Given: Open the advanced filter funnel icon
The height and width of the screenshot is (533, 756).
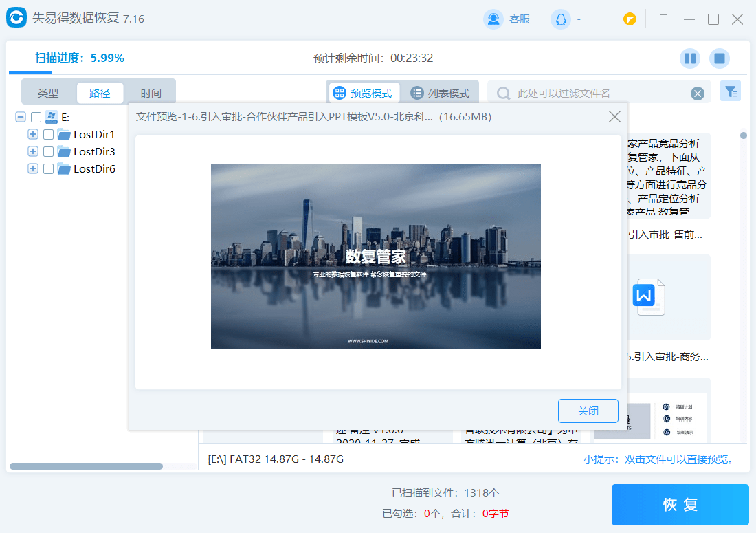Looking at the screenshot, I should 731,91.
